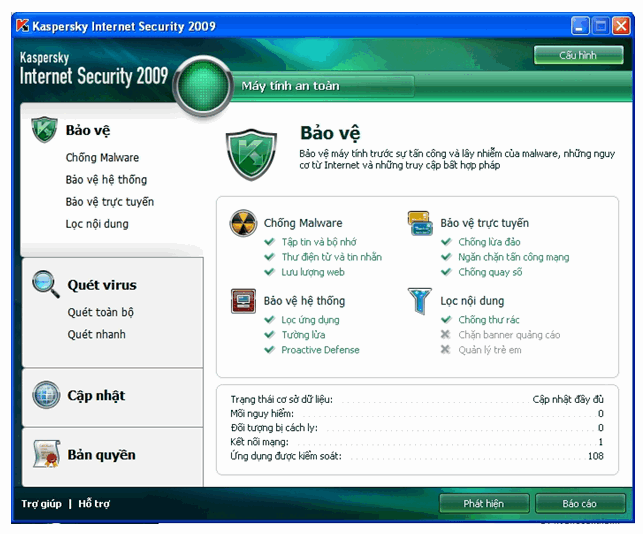Open the Chống thư rác link
The height and width of the screenshot is (534, 643).
tap(489, 320)
